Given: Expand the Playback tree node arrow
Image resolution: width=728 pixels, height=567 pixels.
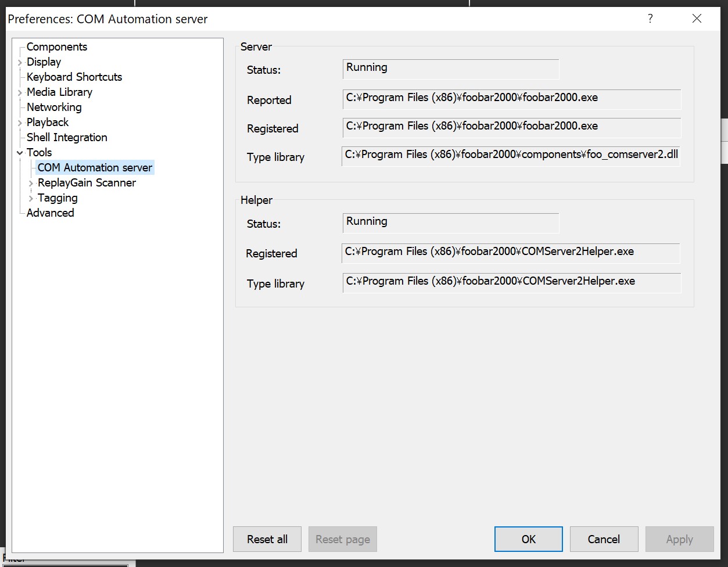Looking at the screenshot, I should (20, 123).
